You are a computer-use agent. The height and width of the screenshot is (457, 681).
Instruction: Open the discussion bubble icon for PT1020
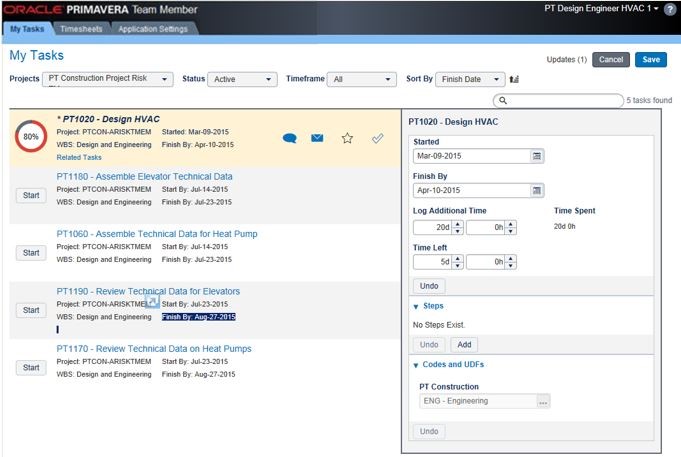click(x=289, y=138)
